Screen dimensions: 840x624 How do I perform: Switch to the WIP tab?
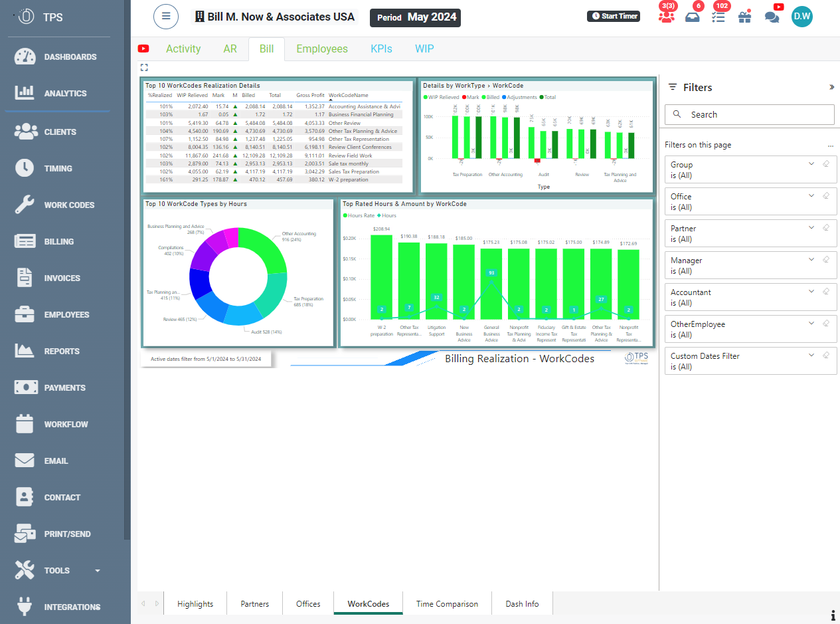click(424, 49)
